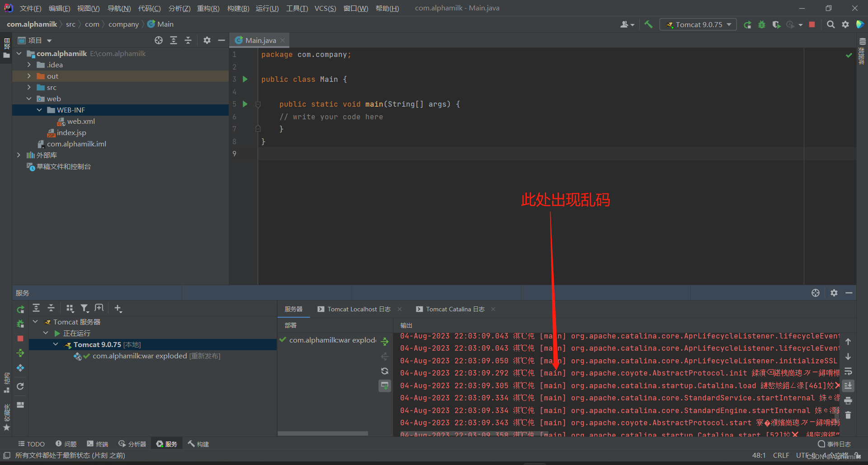Run Main class from gutter arrow line 3
Screen dimensions: 868x465
pyautogui.click(x=245, y=79)
